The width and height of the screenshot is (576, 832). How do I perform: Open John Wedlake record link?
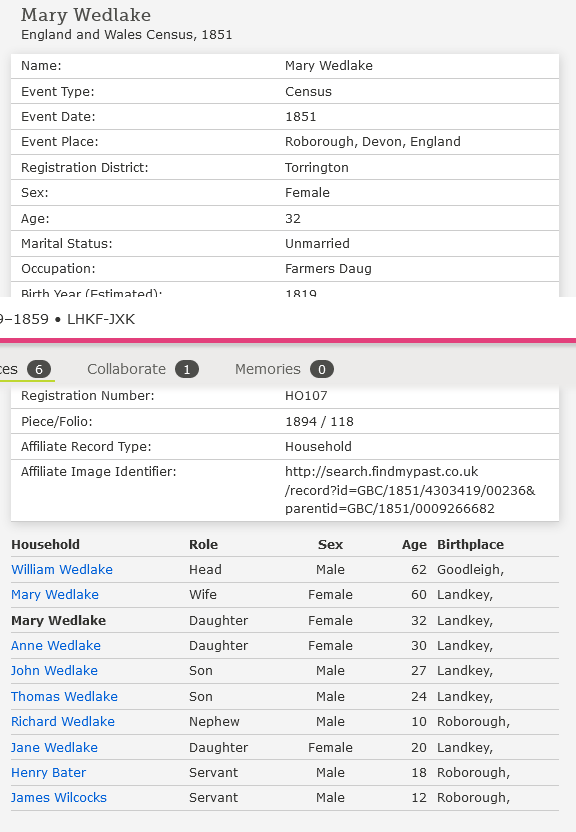[x=54, y=670]
